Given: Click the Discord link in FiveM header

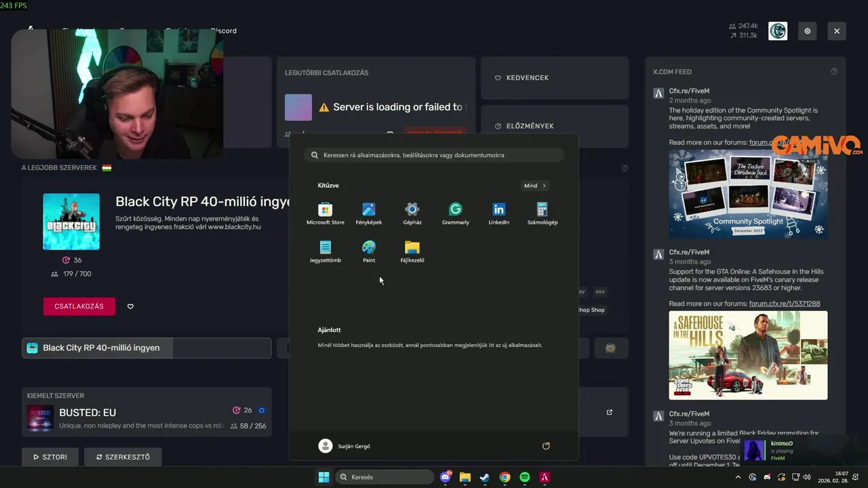Looking at the screenshot, I should pyautogui.click(x=224, y=30).
